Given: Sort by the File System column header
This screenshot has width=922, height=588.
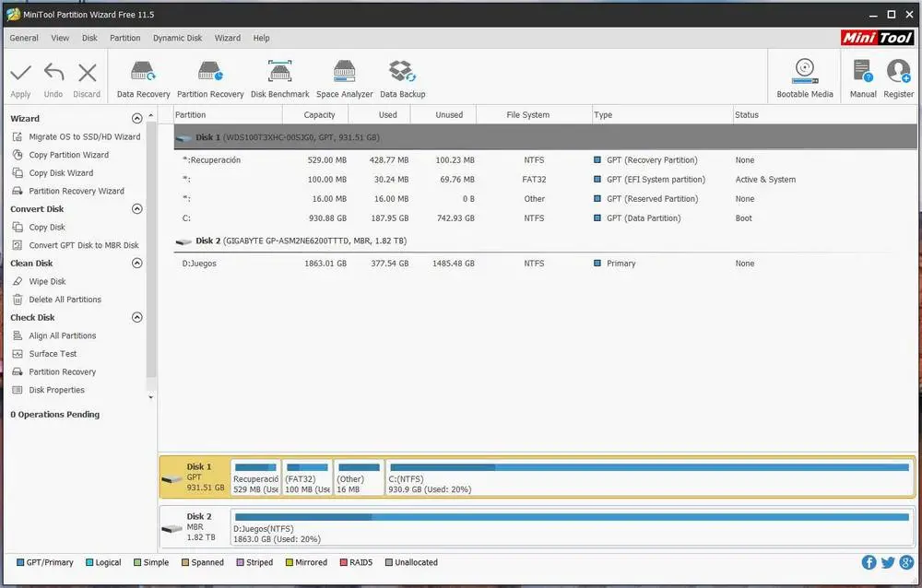Looking at the screenshot, I should [x=534, y=114].
